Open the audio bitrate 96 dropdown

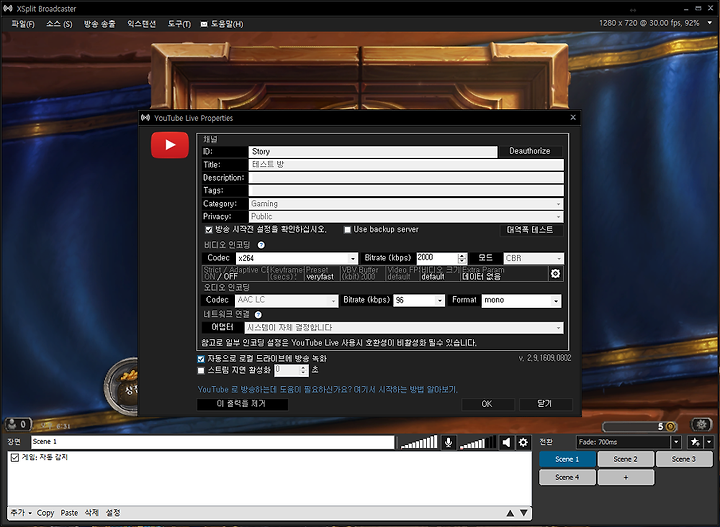tap(419, 301)
